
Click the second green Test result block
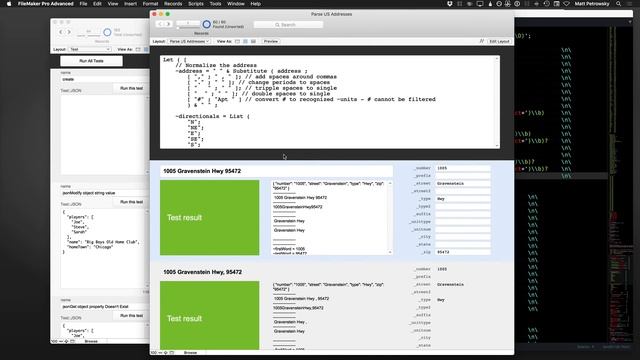[209, 315]
